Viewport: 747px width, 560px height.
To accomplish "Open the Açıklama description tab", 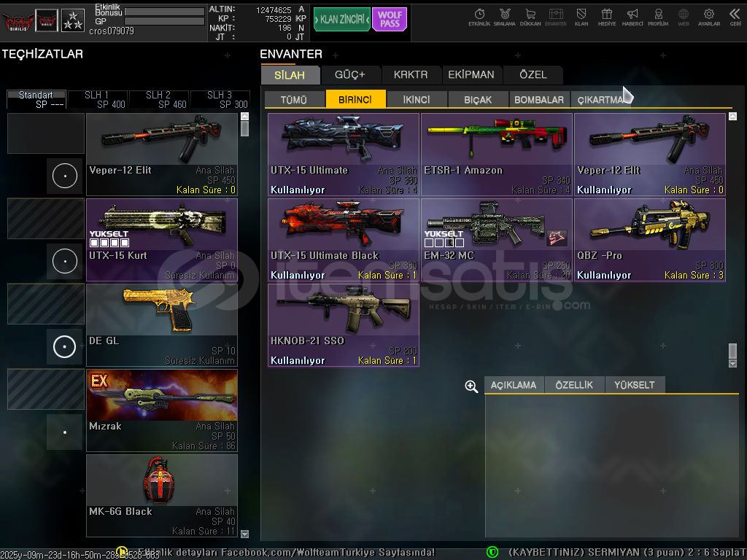I will coord(514,385).
